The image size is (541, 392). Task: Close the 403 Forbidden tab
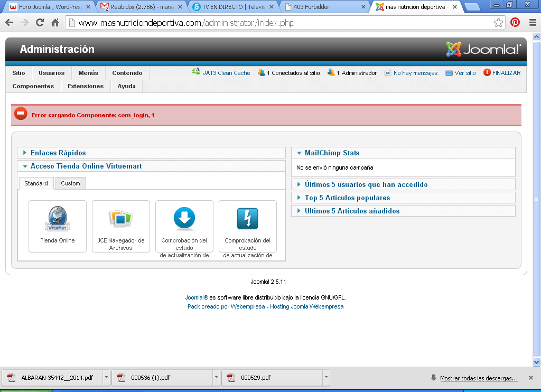(363, 7)
